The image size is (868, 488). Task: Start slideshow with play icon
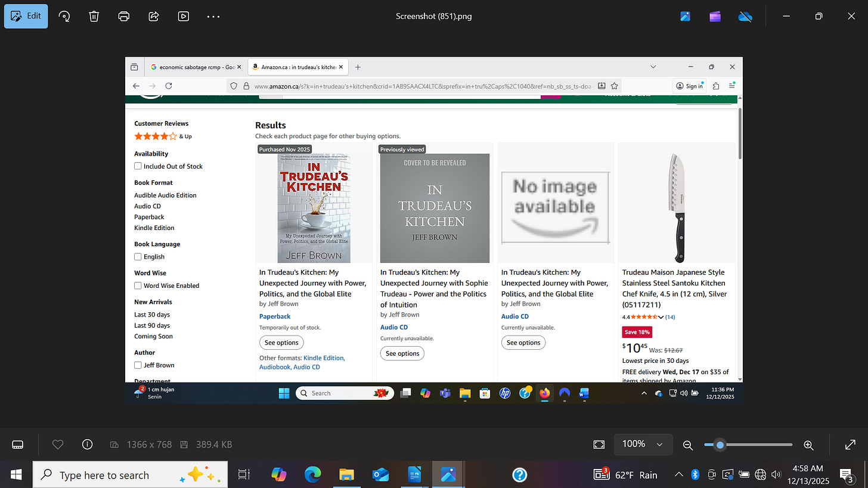184,16
